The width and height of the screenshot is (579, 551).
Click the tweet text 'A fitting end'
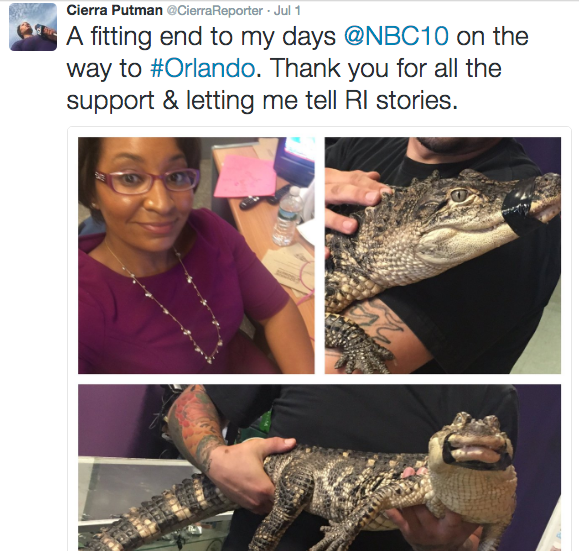click(143, 37)
